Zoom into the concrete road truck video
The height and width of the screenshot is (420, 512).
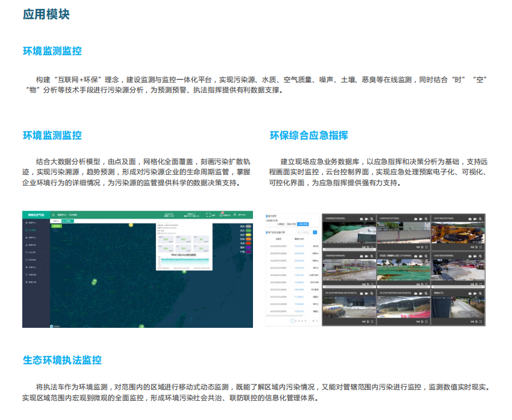[372, 219]
